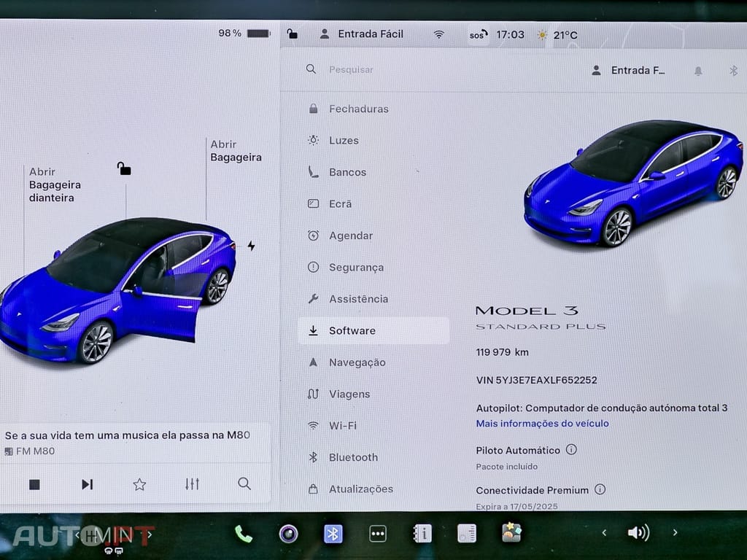Open the app launcher three-dots icon
The width and height of the screenshot is (747, 560).
pyautogui.click(x=378, y=534)
